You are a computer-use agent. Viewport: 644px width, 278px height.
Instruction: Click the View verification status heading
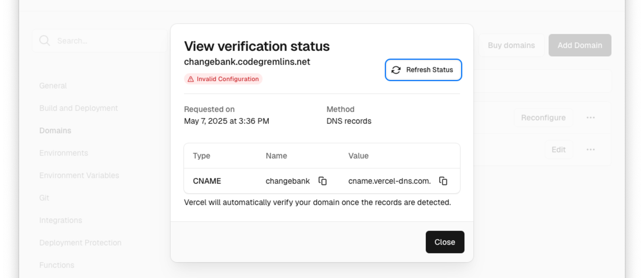[257, 46]
